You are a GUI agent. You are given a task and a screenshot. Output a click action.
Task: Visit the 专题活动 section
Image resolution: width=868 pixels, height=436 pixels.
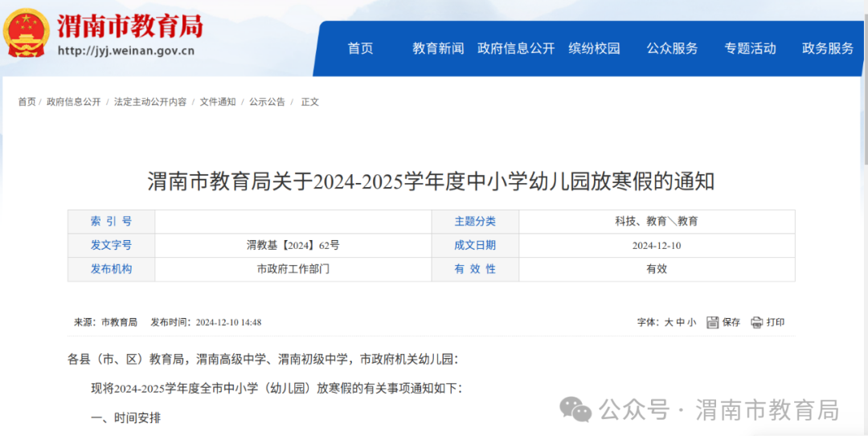point(750,49)
